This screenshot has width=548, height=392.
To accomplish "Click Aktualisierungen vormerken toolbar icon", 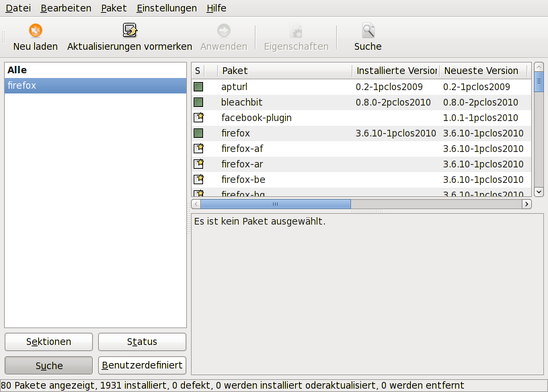I will pyautogui.click(x=130, y=31).
